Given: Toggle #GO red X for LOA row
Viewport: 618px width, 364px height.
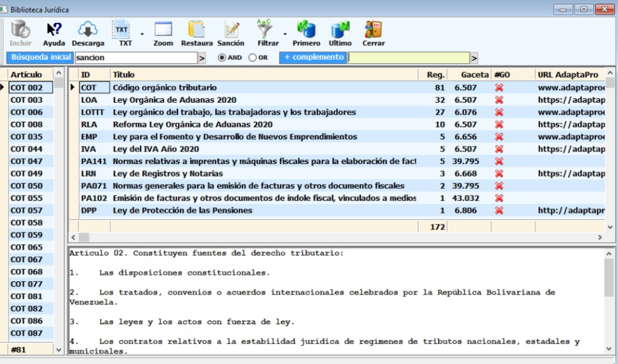Looking at the screenshot, I should [499, 100].
